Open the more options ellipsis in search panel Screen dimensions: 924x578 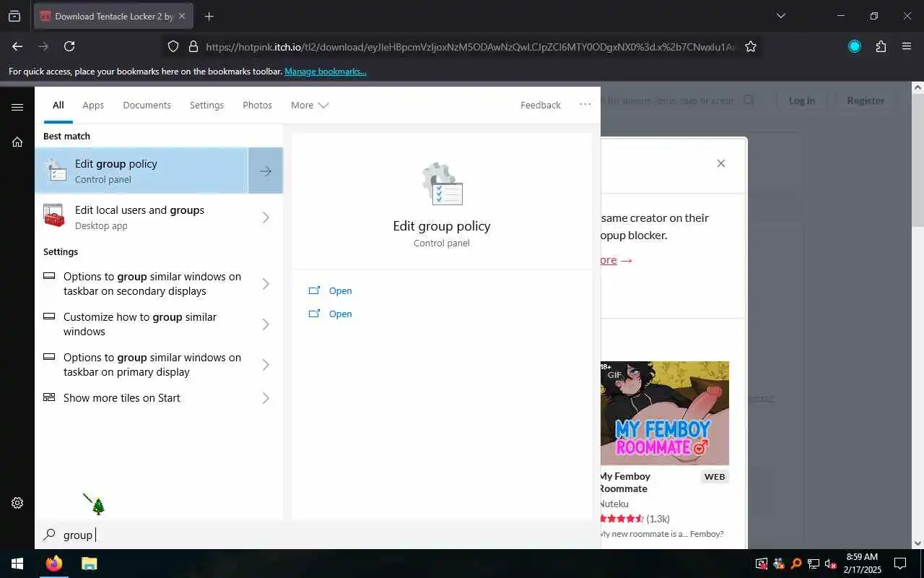coord(585,105)
